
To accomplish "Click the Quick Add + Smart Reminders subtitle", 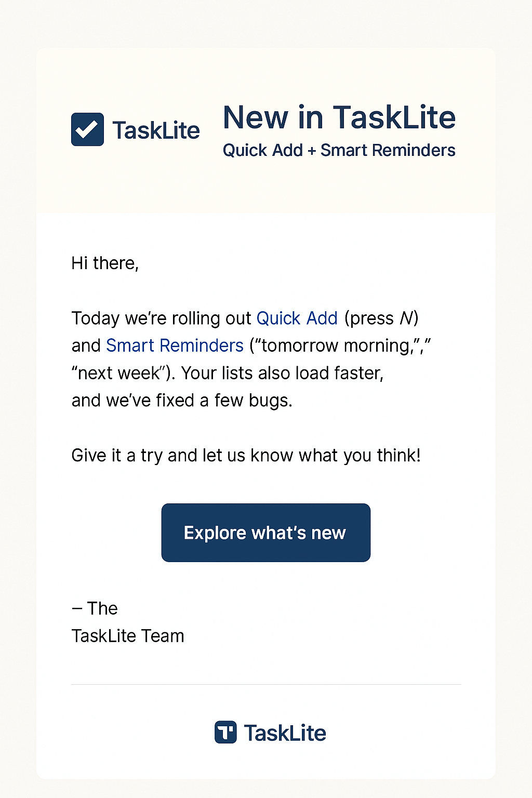I will [x=339, y=150].
